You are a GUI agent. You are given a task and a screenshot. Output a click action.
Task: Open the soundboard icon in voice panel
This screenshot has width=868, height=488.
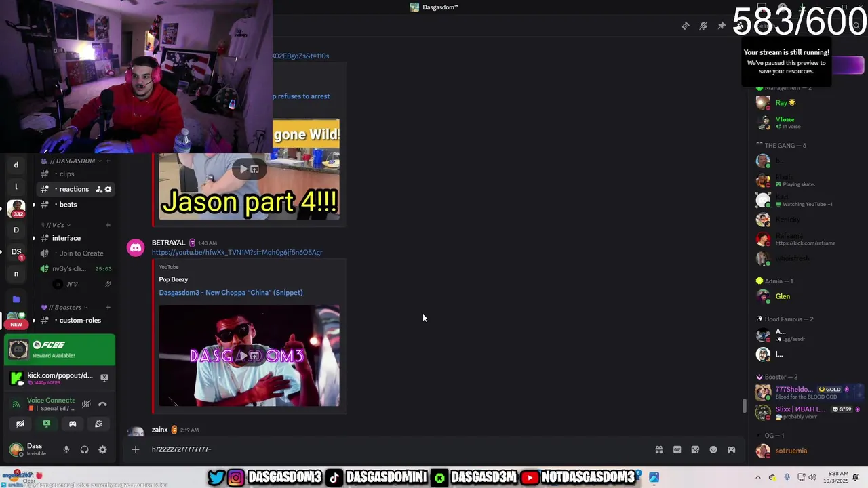tap(98, 424)
